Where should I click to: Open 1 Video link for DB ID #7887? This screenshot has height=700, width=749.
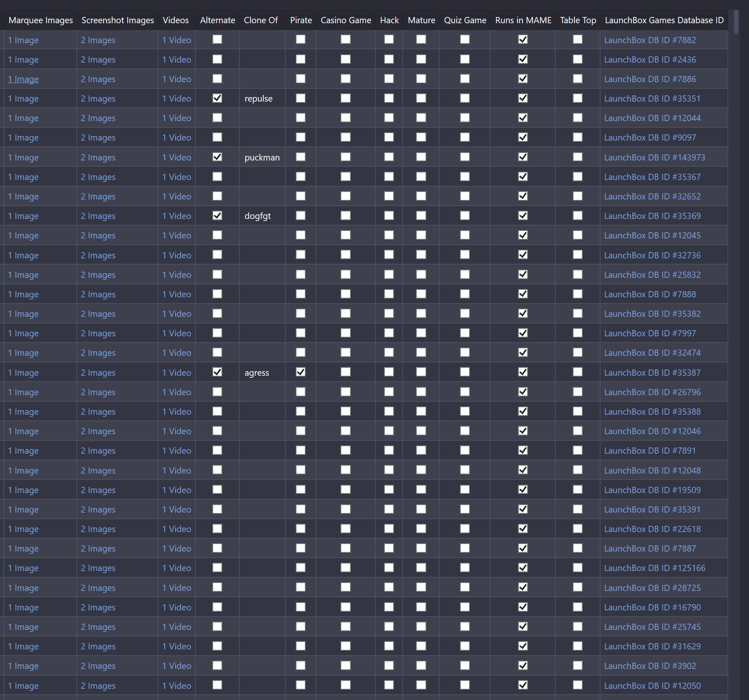click(x=177, y=549)
